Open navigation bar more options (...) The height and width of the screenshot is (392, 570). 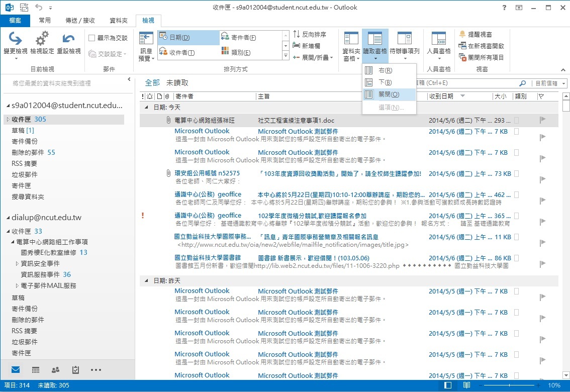(96, 370)
